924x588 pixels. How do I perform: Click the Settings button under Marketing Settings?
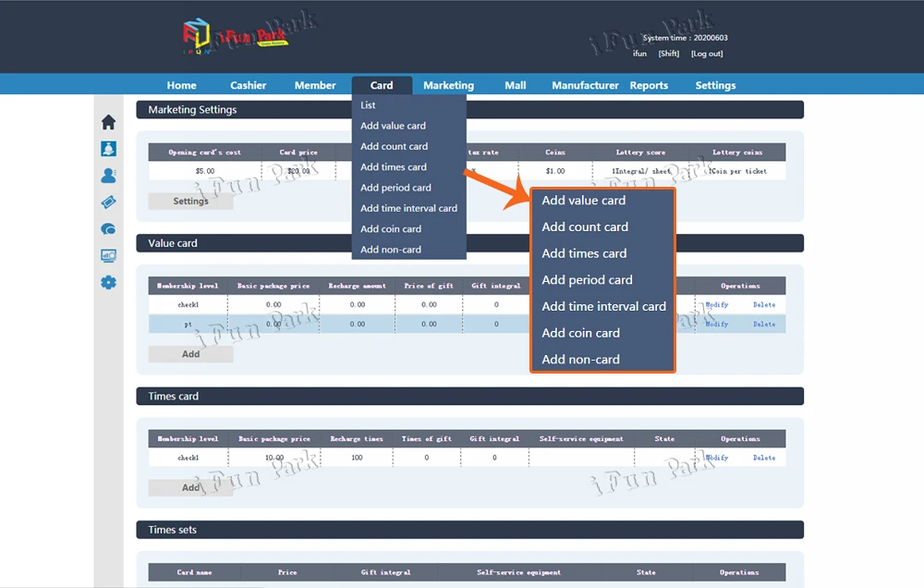coord(190,201)
